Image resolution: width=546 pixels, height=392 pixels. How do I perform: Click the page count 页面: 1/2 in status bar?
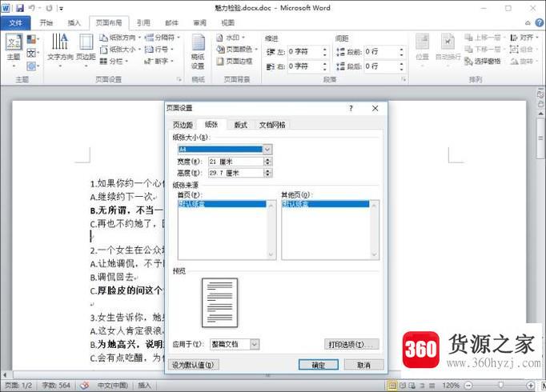[x=18, y=386]
